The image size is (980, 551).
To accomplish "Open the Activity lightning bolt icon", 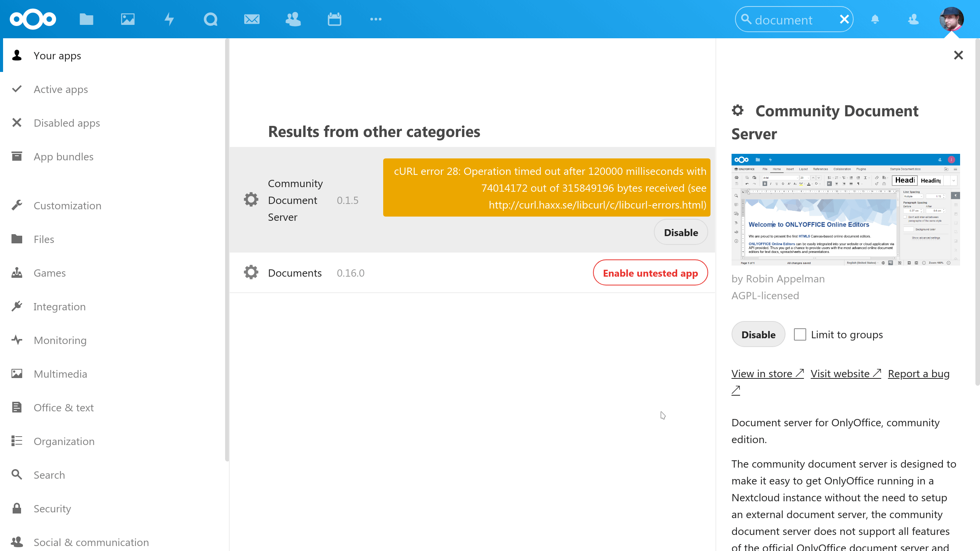I will (169, 19).
